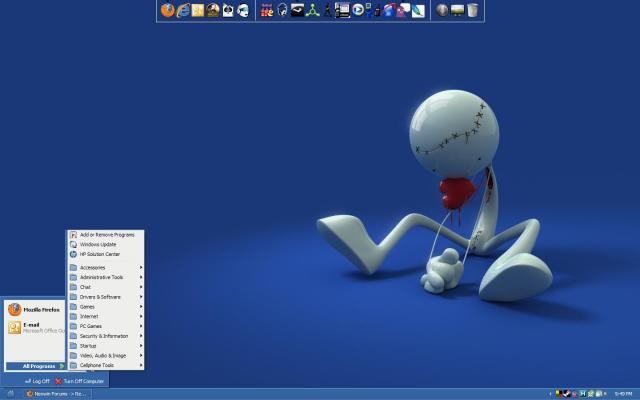Expand the Games submenu arrow
This screenshot has width=640, height=400.
tap(141, 307)
